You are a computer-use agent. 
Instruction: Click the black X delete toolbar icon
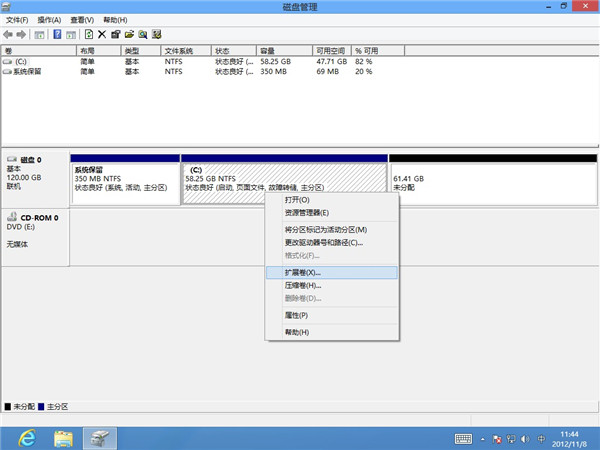[102, 34]
